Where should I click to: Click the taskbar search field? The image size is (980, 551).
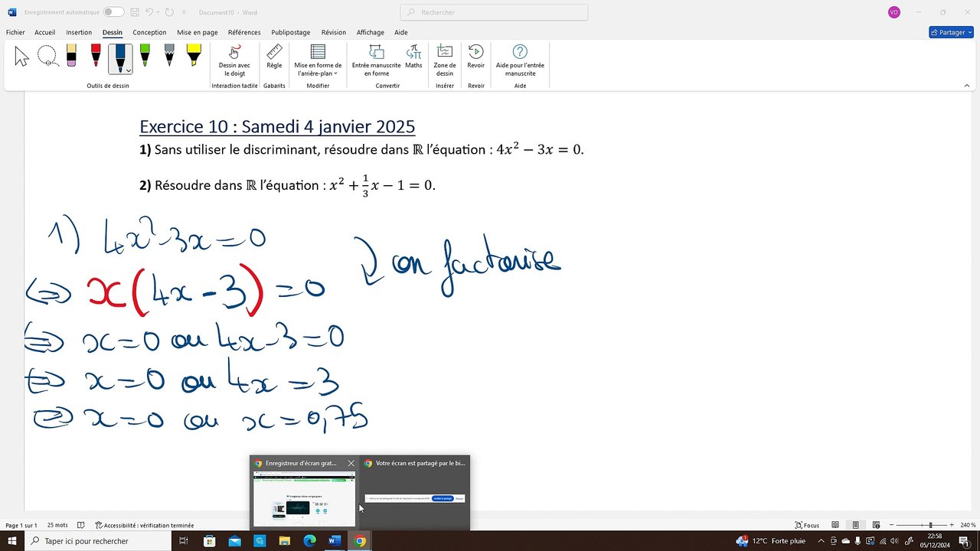point(98,541)
